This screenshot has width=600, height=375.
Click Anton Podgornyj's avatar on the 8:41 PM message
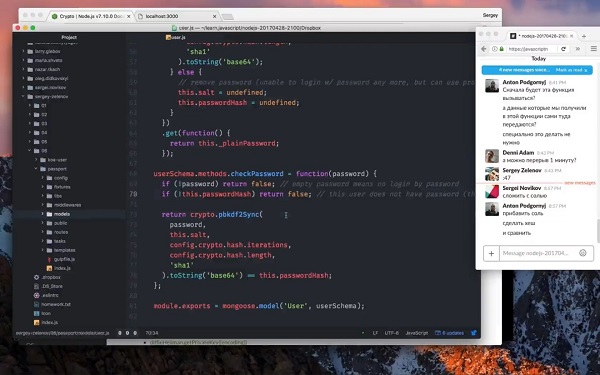click(x=492, y=86)
